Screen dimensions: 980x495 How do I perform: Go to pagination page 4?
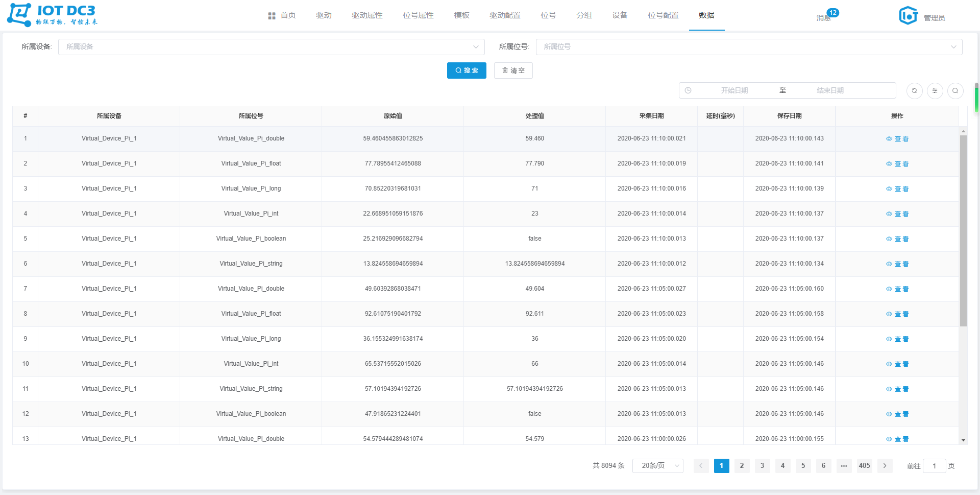point(782,466)
